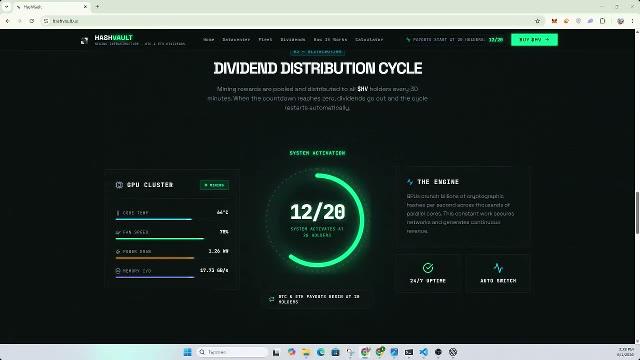Screen dimensions: 640x360
Task: Open the How It Works nav link
Action: pyautogui.click(x=330, y=40)
